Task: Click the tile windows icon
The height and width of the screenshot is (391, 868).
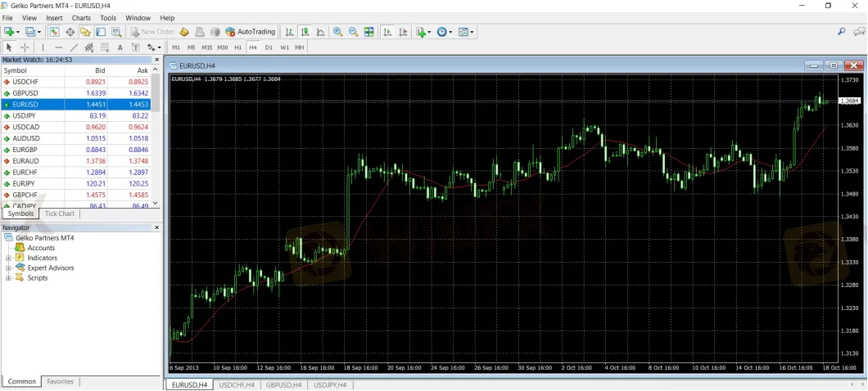Action: click(x=369, y=32)
